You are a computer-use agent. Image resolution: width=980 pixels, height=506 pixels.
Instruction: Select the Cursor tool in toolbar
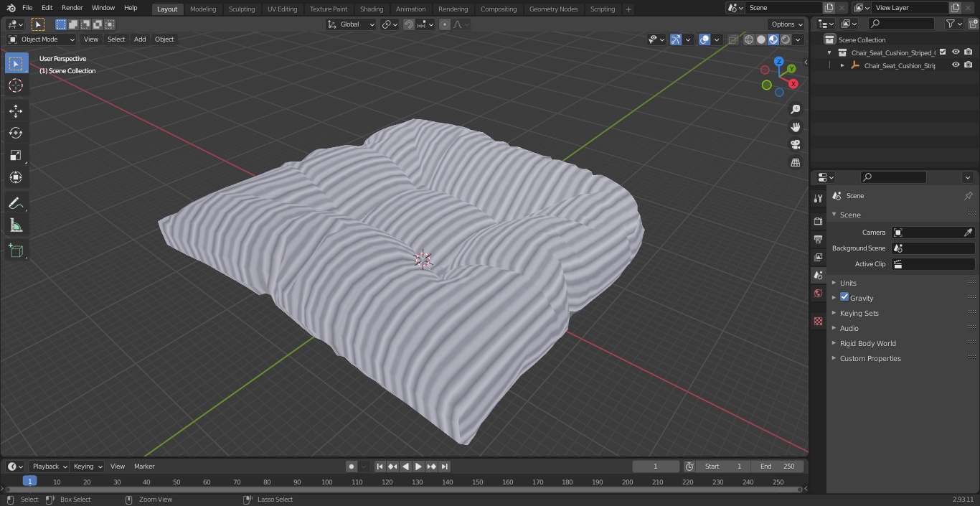tap(16, 85)
